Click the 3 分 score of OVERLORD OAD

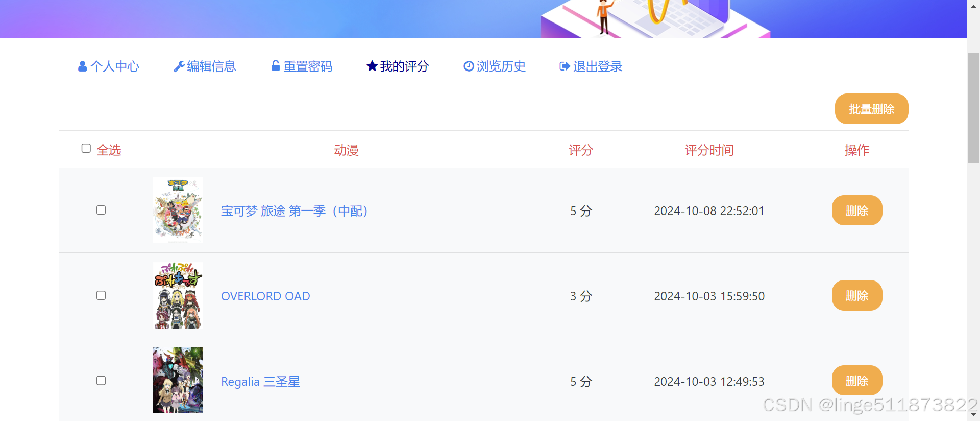pyautogui.click(x=581, y=296)
